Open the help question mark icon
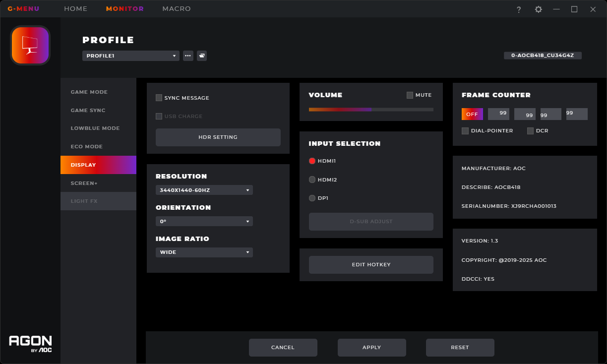 click(x=519, y=9)
